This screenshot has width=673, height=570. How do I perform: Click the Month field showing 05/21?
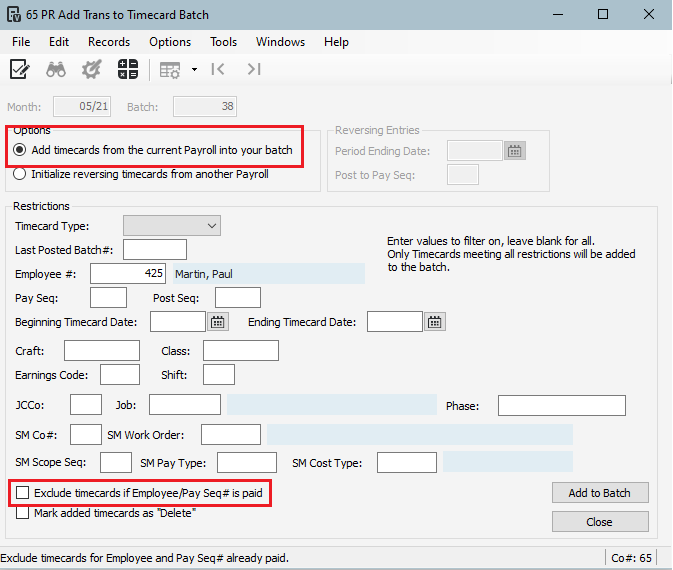coord(82,106)
